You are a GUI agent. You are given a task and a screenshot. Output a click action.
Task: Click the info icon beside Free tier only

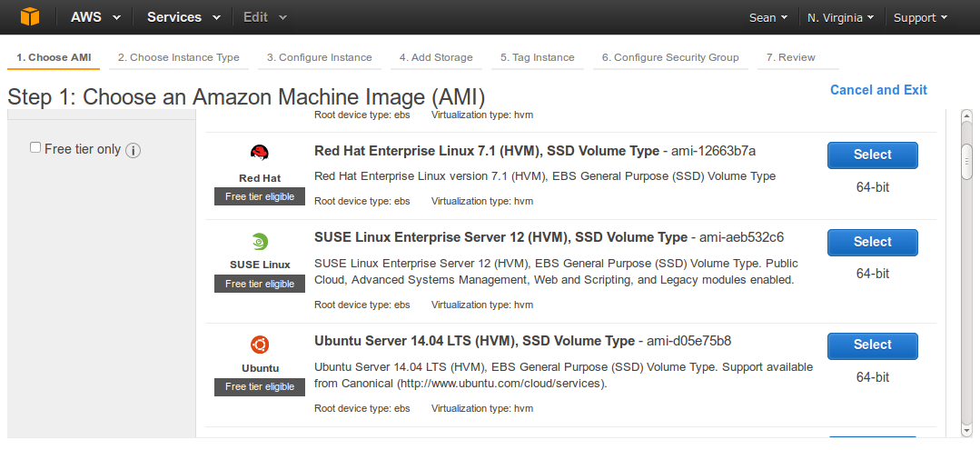133,150
